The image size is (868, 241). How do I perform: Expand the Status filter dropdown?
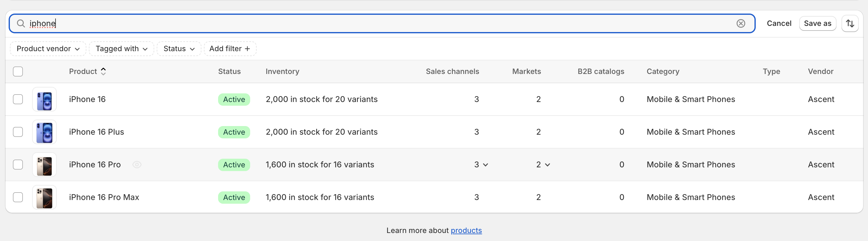(179, 49)
